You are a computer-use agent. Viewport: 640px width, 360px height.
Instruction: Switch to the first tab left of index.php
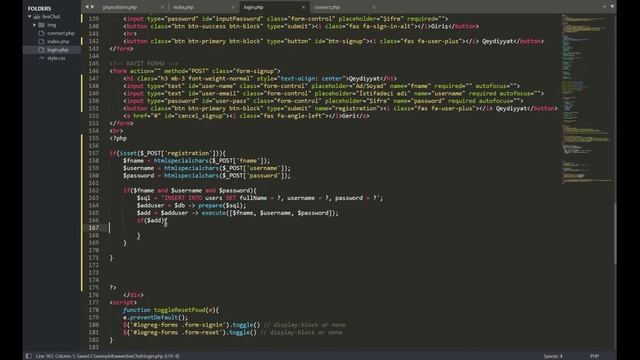[x=120, y=7]
